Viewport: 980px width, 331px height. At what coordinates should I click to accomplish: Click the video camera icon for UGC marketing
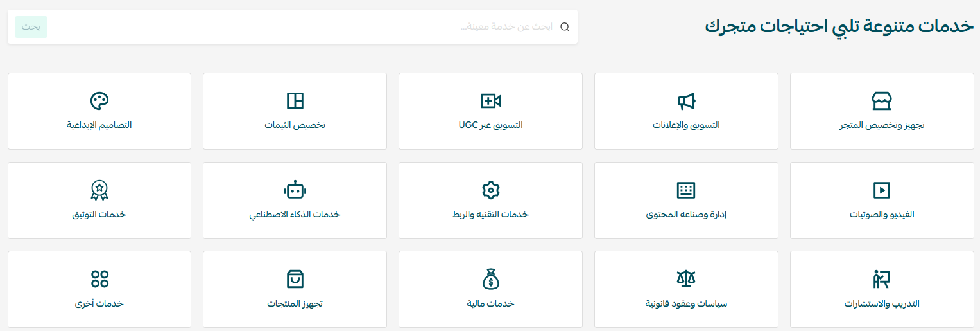tap(490, 101)
